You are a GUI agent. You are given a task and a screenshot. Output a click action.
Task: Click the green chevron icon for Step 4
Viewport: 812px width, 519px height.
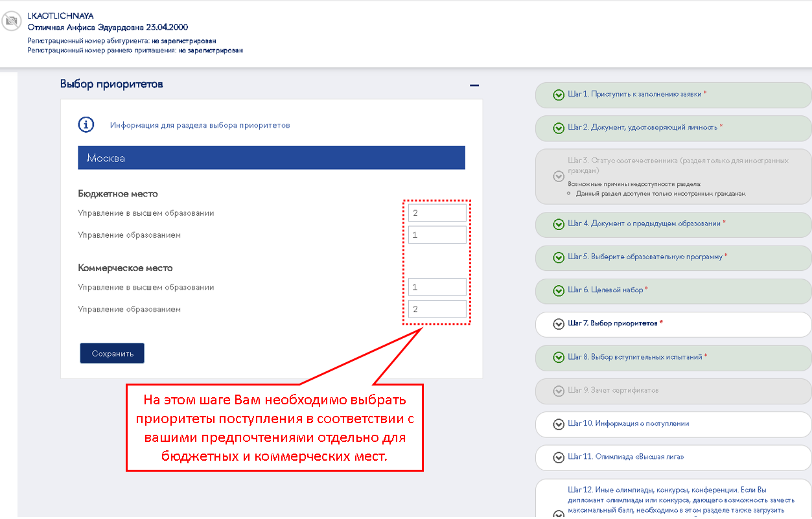pos(558,224)
